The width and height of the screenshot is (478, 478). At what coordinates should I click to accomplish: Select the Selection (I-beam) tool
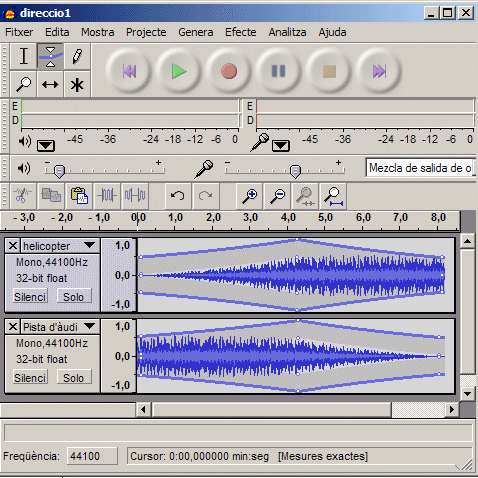coord(23,56)
